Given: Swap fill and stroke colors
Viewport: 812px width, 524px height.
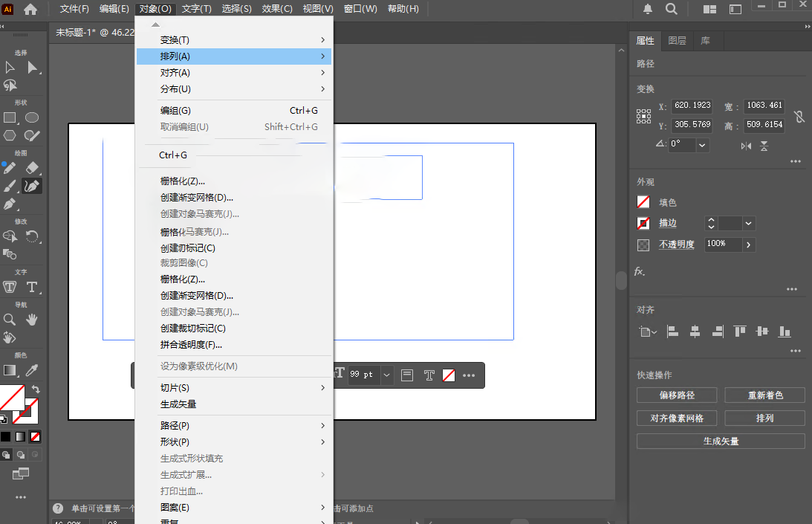Looking at the screenshot, I should [36, 389].
